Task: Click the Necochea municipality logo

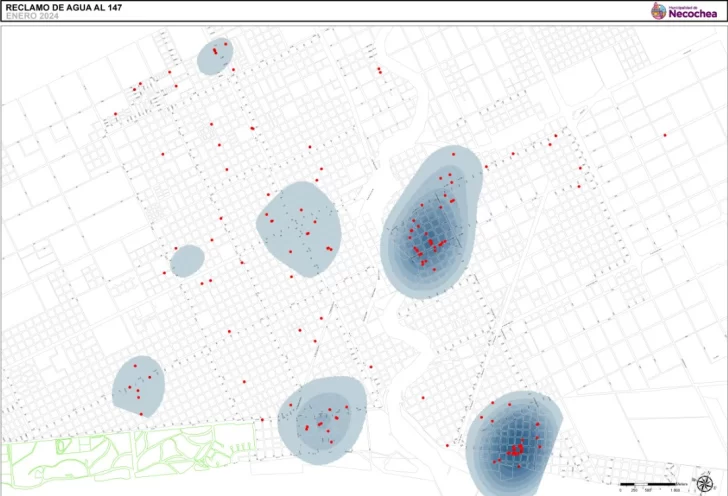Action: click(657, 11)
